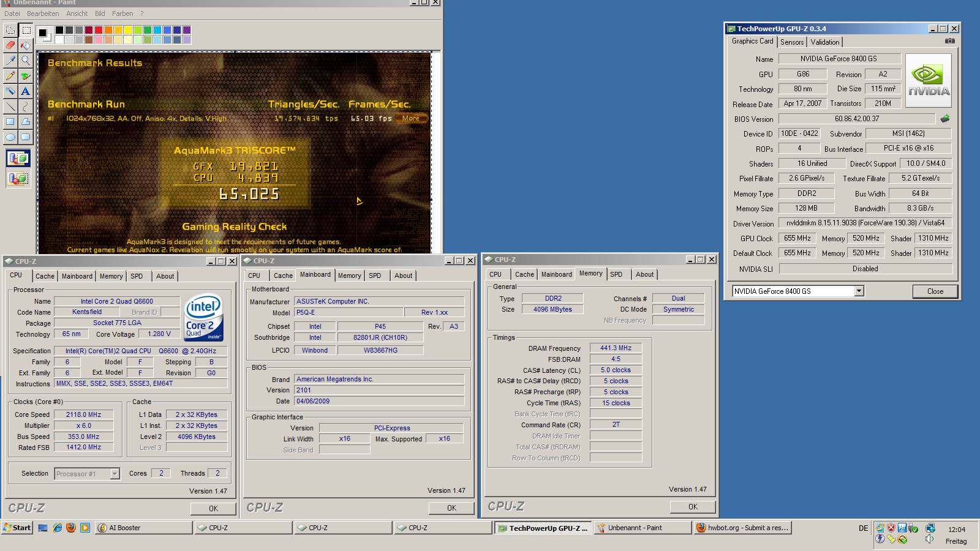Click the Close button in GPU-Z
Viewport: 980px width, 551px height.
tap(935, 291)
